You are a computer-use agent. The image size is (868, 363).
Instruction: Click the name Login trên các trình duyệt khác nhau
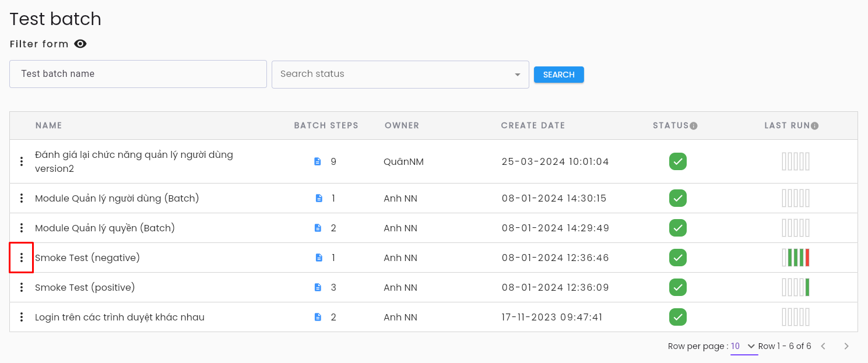120,317
